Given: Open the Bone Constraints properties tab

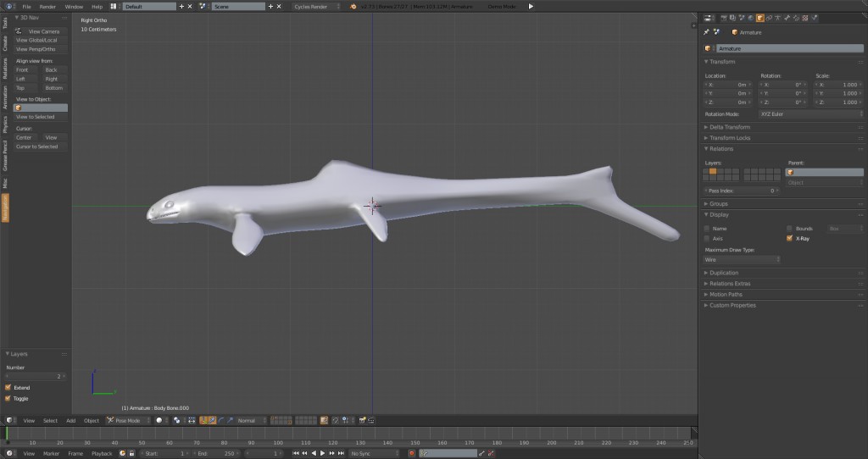Looking at the screenshot, I should coord(796,18).
